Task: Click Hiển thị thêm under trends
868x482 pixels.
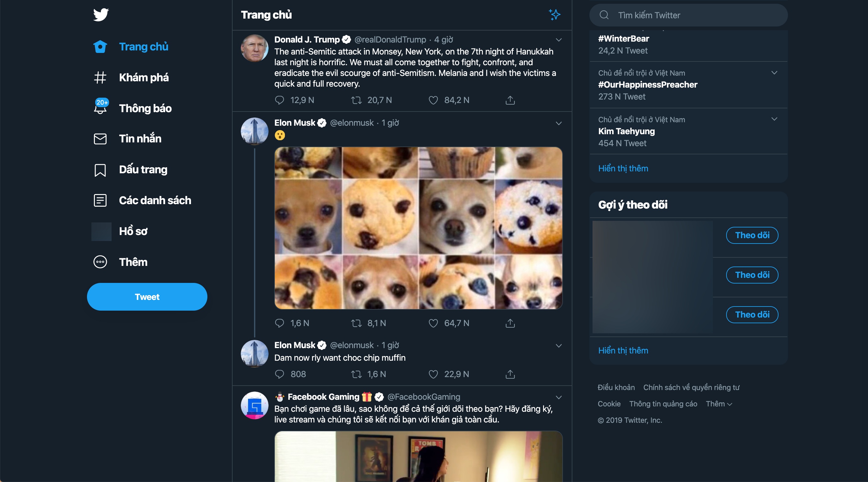Action: 623,169
